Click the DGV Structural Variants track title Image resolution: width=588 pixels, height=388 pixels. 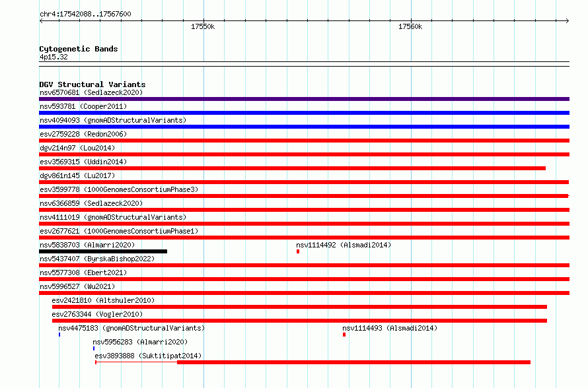(92, 84)
